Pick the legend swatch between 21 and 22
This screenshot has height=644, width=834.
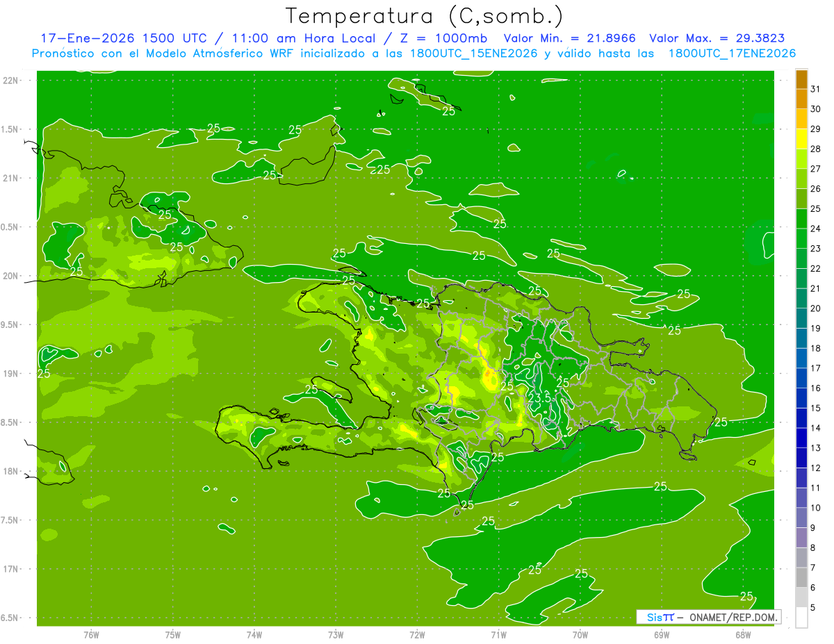pyautogui.click(x=801, y=279)
